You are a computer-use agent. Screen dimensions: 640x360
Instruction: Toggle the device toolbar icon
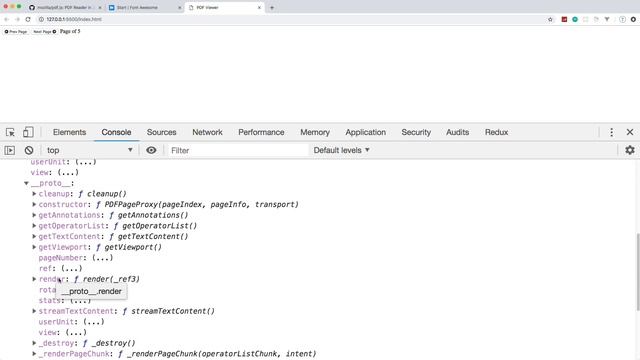point(28,132)
